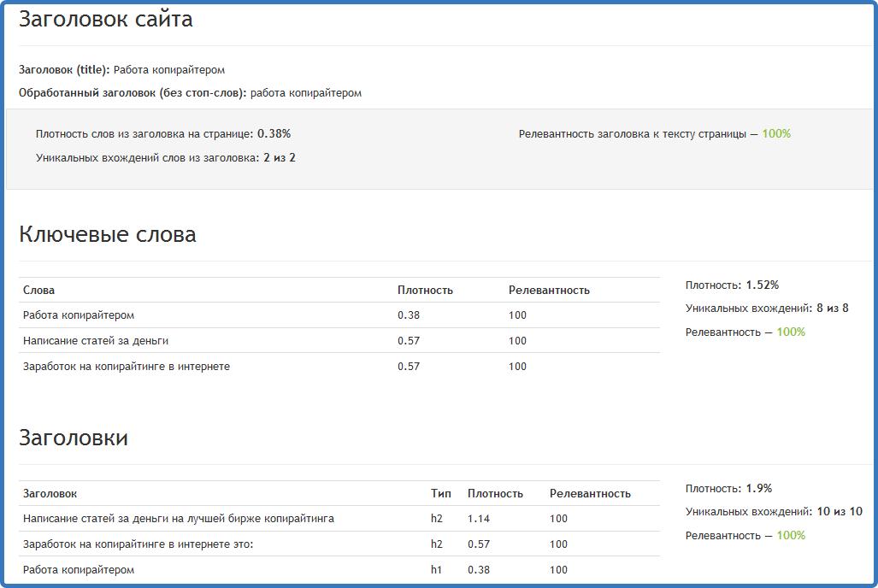Click the "10 из 10" unique occurrences value
This screenshot has height=588, width=878.
coord(840,512)
